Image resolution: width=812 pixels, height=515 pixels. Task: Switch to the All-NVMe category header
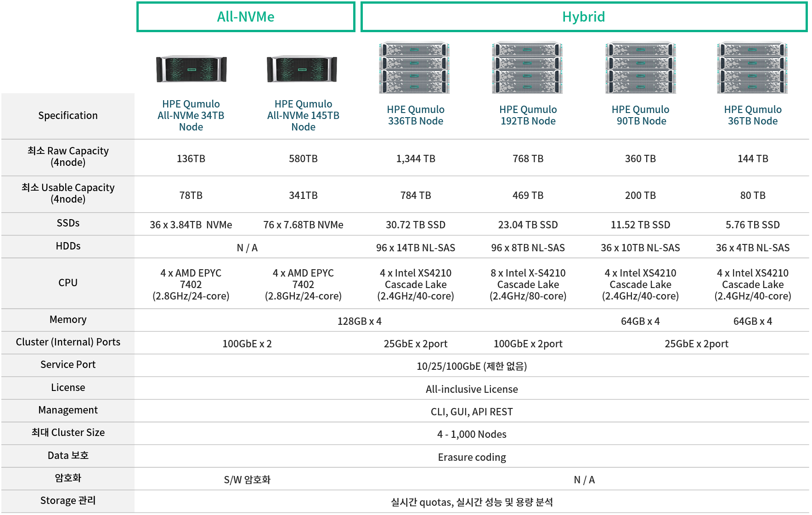click(246, 17)
